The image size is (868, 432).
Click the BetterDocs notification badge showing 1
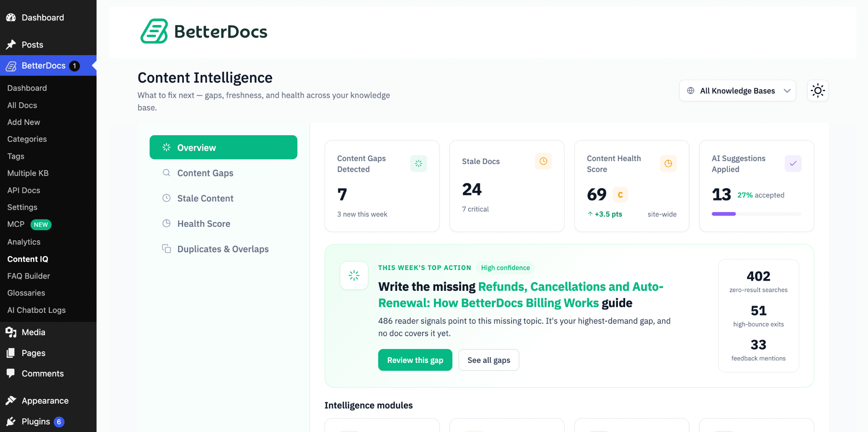click(75, 66)
